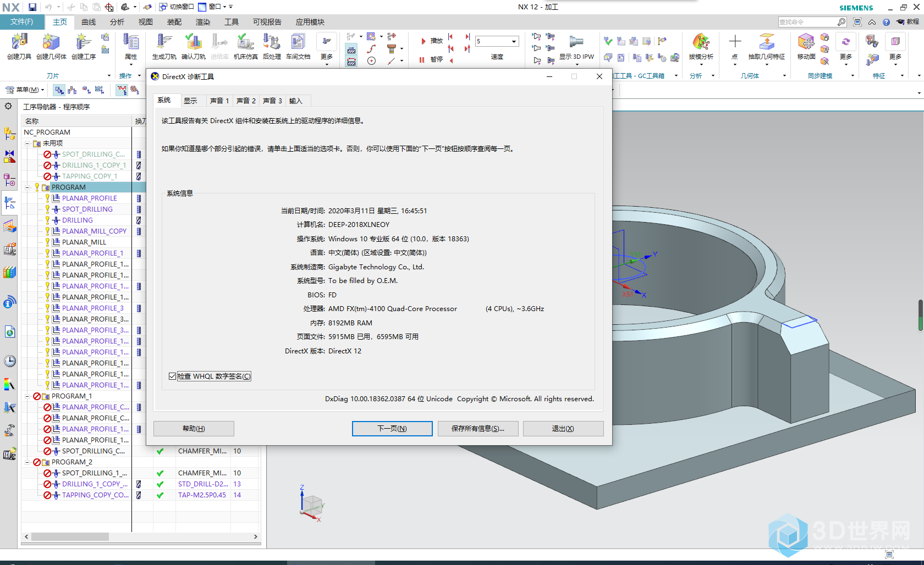
Task: Click the 下一页(N) button
Action: 392,429
